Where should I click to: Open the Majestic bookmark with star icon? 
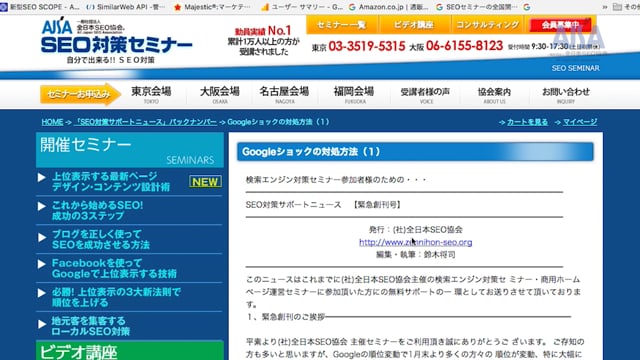(x=212, y=7)
